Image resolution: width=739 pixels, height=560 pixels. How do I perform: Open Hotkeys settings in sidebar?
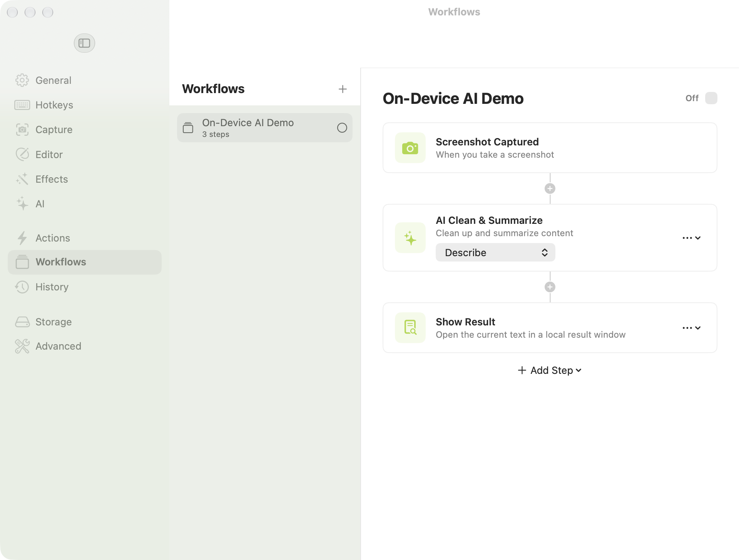point(85,105)
